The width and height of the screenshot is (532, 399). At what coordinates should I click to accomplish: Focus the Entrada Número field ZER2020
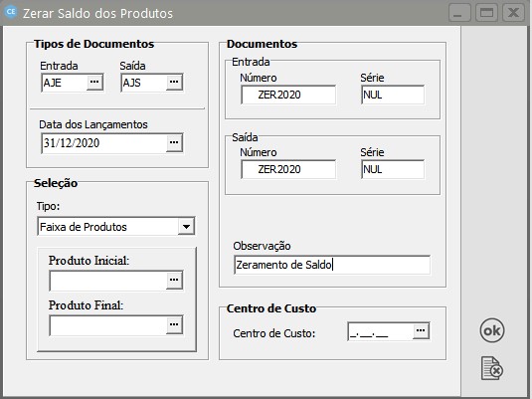click(288, 95)
